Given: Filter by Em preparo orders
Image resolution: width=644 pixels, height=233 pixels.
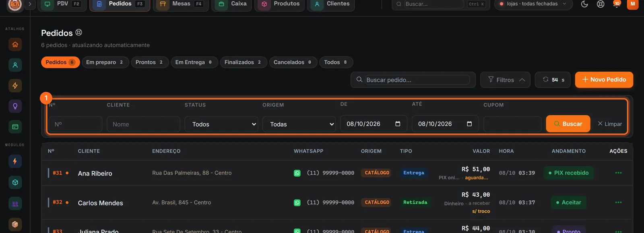Looking at the screenshot, I should (x=105, y=62).
